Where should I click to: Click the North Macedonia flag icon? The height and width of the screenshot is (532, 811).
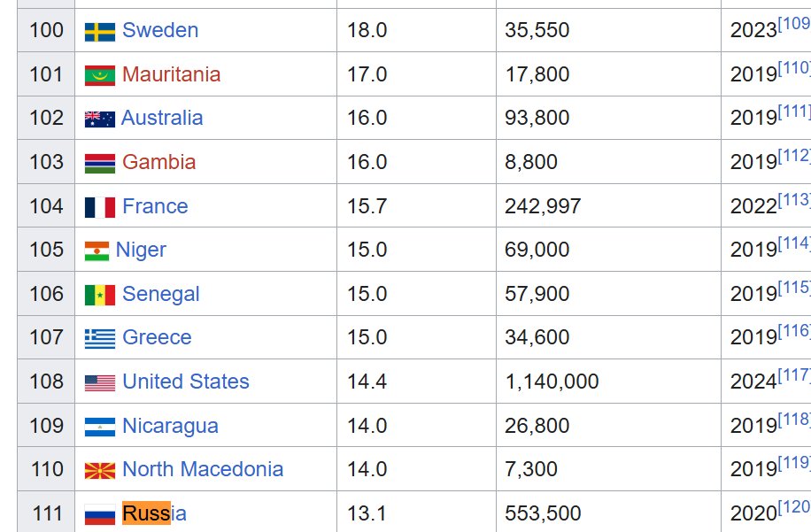pos(100,471)
